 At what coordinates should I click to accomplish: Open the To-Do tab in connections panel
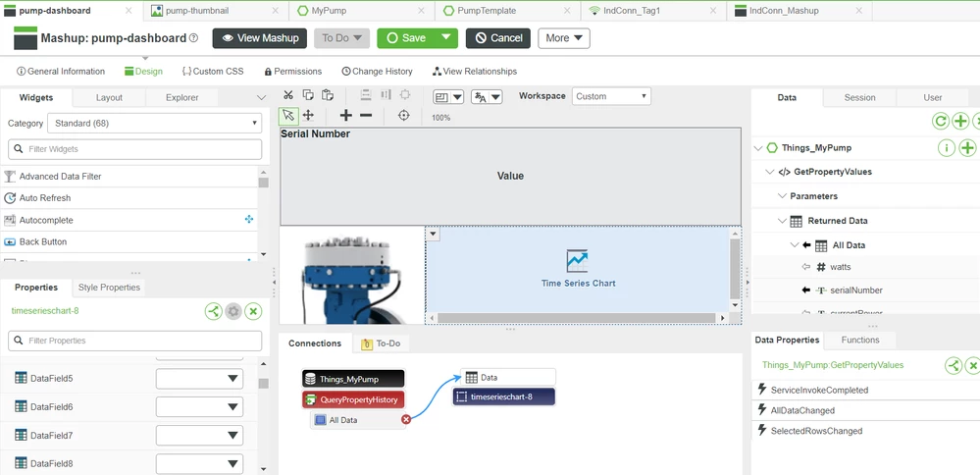click(x=382, y=343)
